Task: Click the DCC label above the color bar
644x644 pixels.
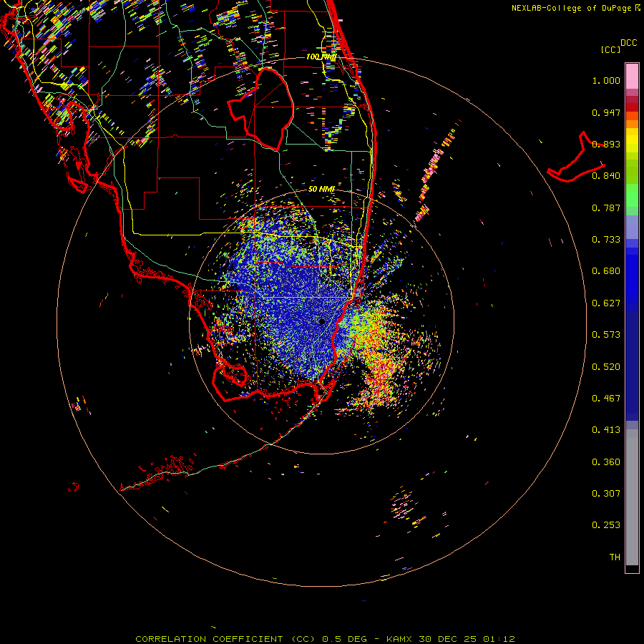Action: pos(629,42)
